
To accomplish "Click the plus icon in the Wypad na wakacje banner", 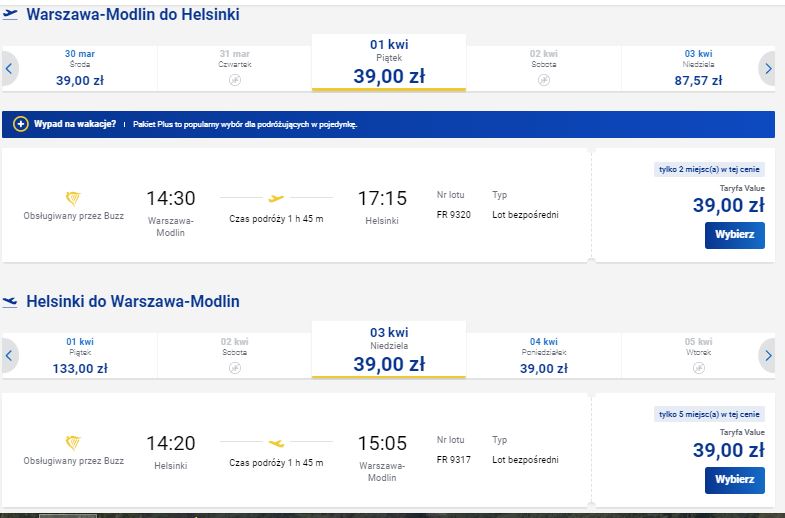I will coord(21,124).
